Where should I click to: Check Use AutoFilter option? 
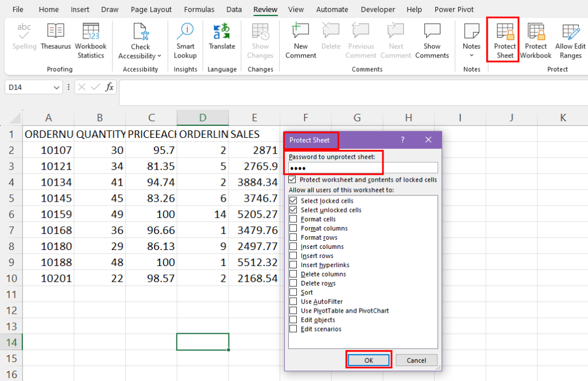click(293, 301)
